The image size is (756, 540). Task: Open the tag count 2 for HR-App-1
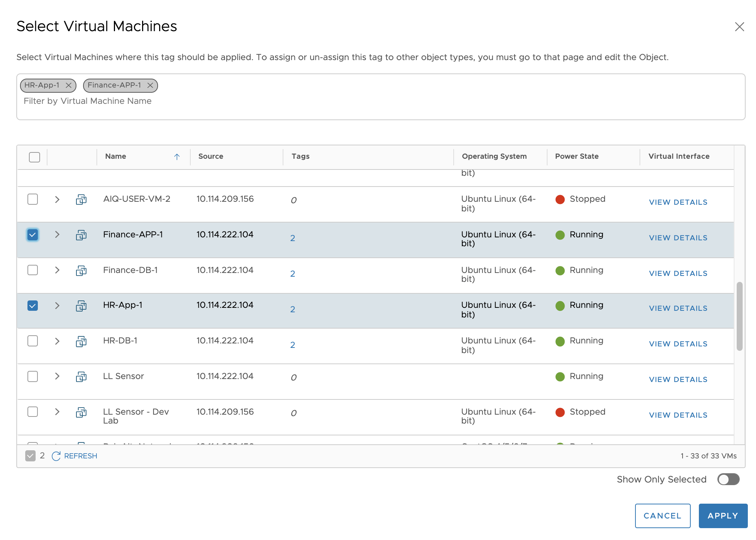point(293,309)
